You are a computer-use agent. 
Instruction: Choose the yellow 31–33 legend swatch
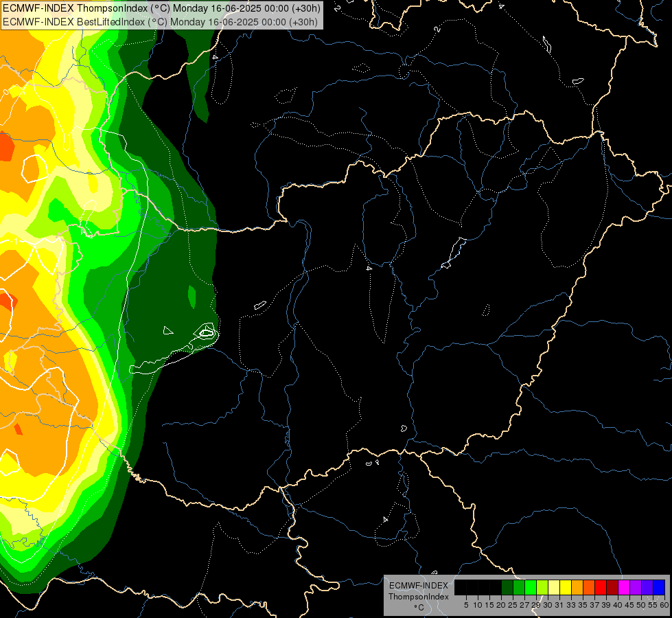click(x=566, y=587)
